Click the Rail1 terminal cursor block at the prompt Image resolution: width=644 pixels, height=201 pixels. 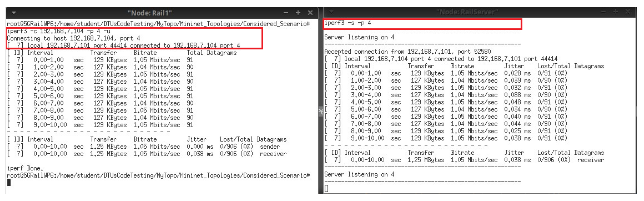coord(9,183)
